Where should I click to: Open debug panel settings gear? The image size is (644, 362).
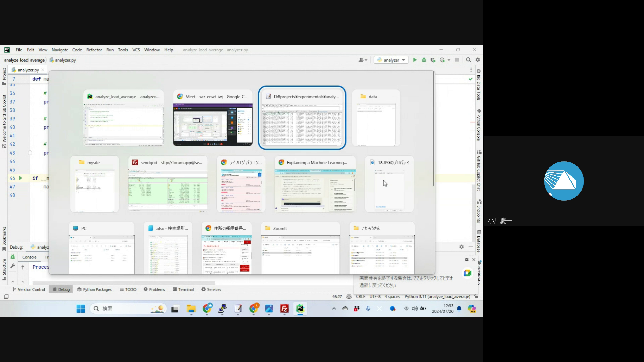click(x=461, y=247)
